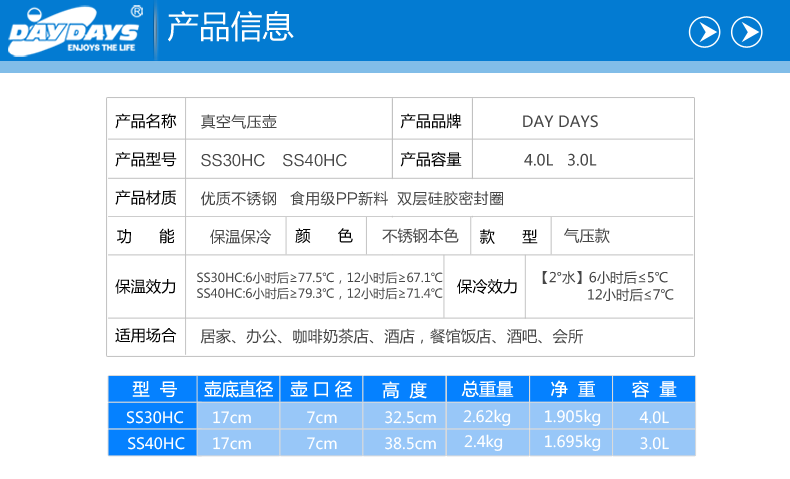Click the 产品型号 label cell
The height and width of the screenshot is (479, 790).
(146, 160)
